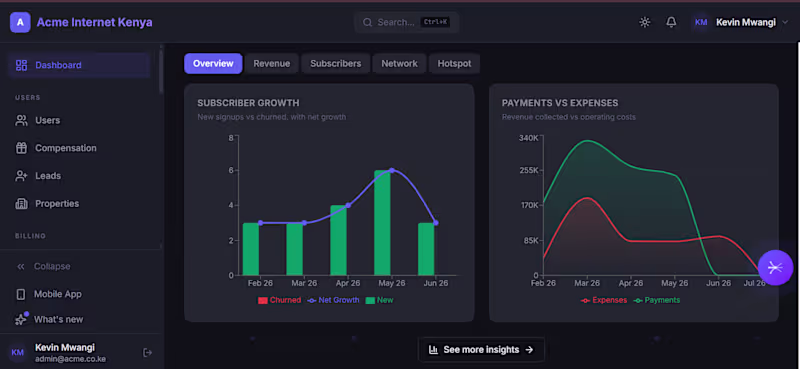This screenshot has height=369, width=800.
Task: Click the Net Growth point at May 26
Action: 392,170
